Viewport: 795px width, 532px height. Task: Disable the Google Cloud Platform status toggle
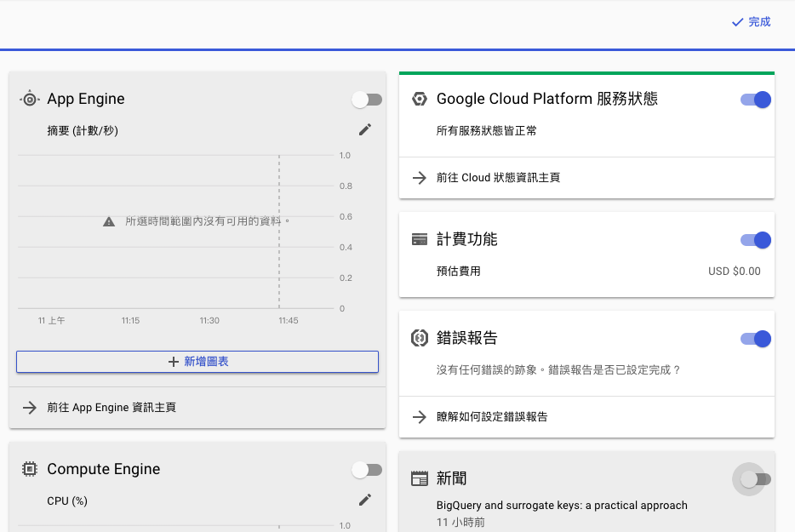[x=756, y=100]
